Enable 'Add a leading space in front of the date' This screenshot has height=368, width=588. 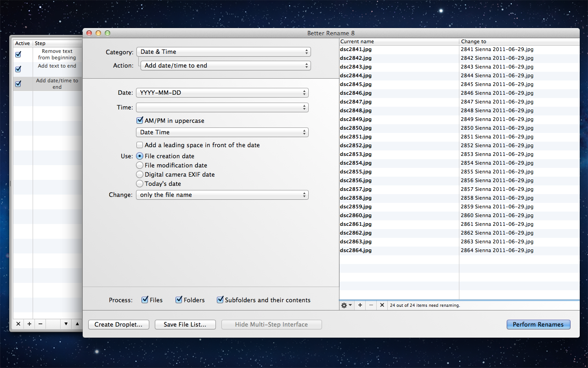click(x=140, y=145)
